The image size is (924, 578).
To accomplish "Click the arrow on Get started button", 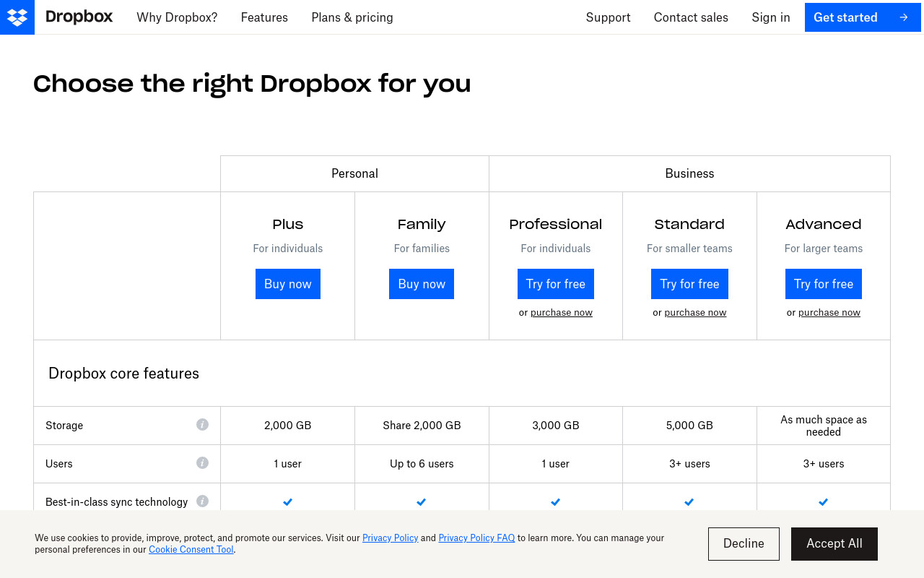I will coord(904,17).
